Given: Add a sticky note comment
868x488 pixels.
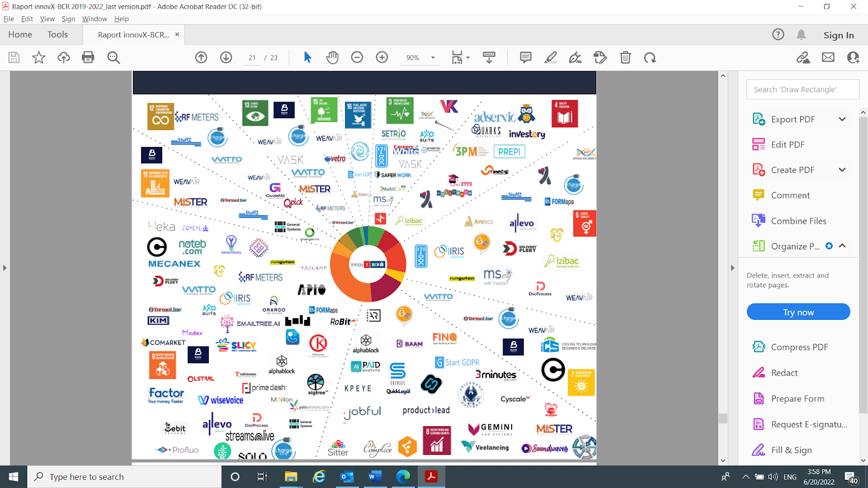Looking at the screenshot, I should click(x=526, y=57).
